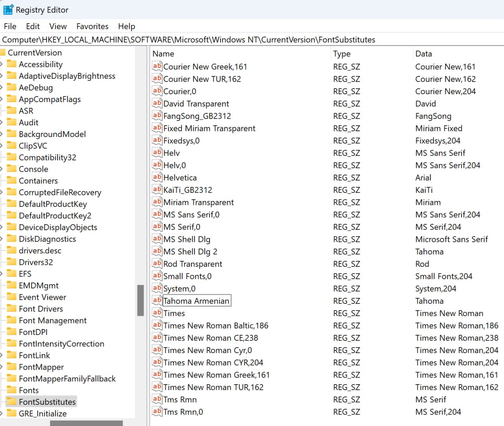Select the FontSubstitutes key
This screenshot has width=504, height=426.
(x=47, y=402)
